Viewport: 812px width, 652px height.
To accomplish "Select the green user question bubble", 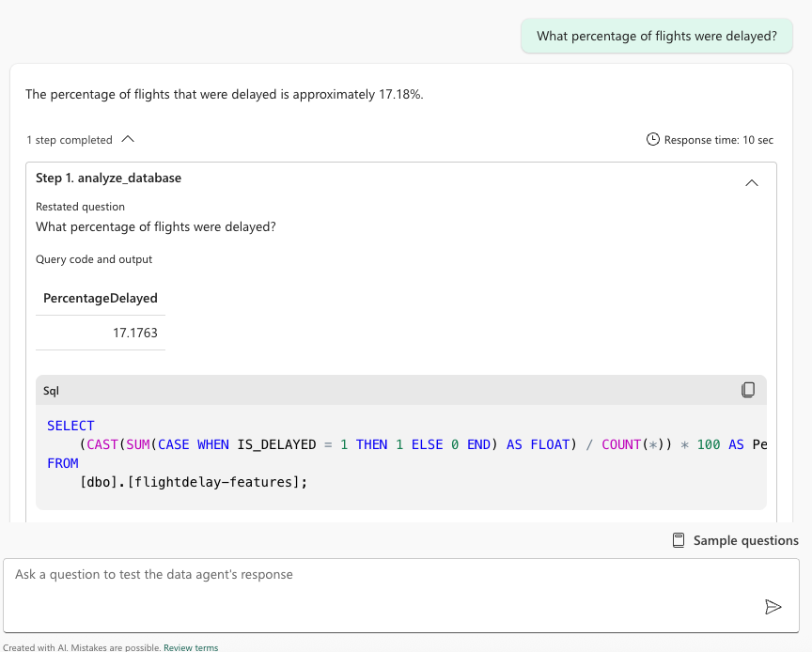I will click(656, 35).
